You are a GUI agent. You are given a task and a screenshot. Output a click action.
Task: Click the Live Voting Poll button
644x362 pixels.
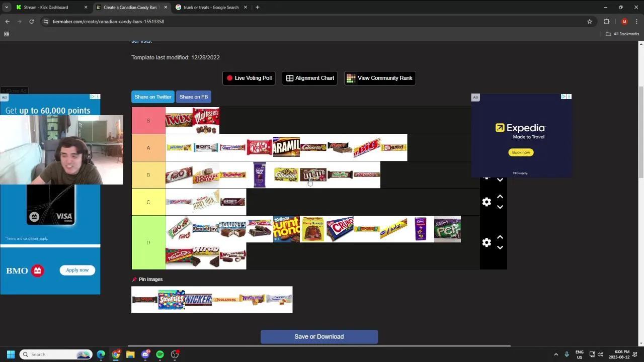[x=249, y=78]
